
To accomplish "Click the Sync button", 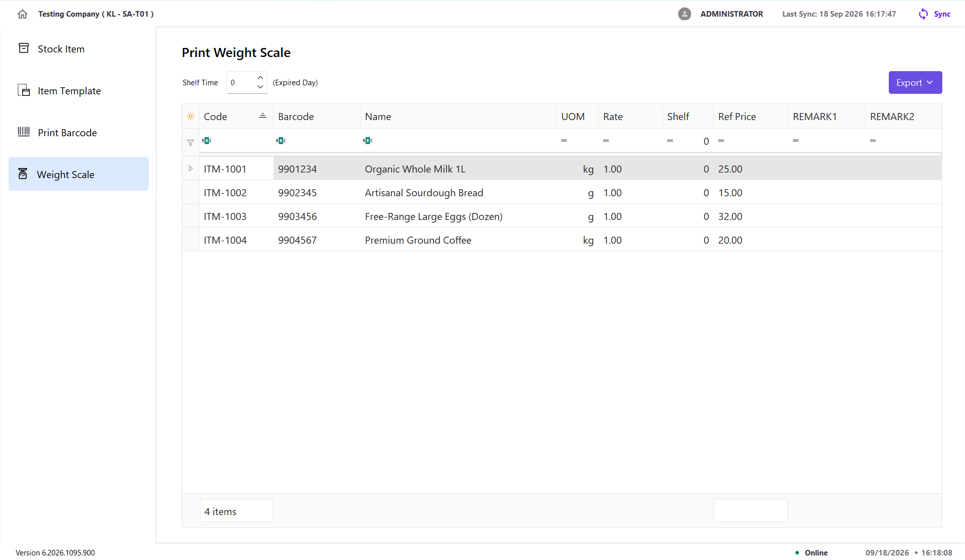I will click(x=934, y=14).
